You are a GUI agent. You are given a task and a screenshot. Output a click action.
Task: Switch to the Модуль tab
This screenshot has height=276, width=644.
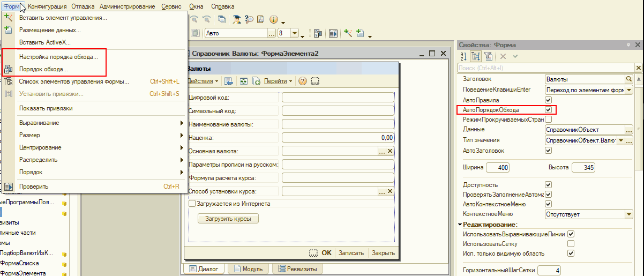[x=247, y=269]
